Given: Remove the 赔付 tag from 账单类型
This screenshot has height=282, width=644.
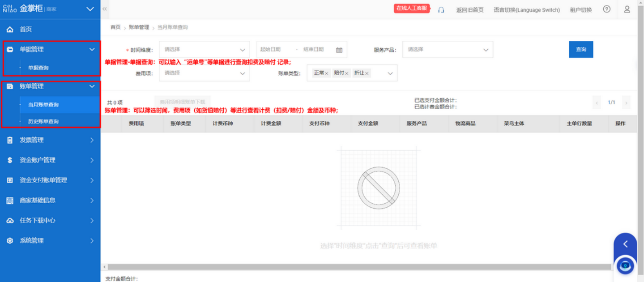Looking at the screenshot, I should 347,73.
